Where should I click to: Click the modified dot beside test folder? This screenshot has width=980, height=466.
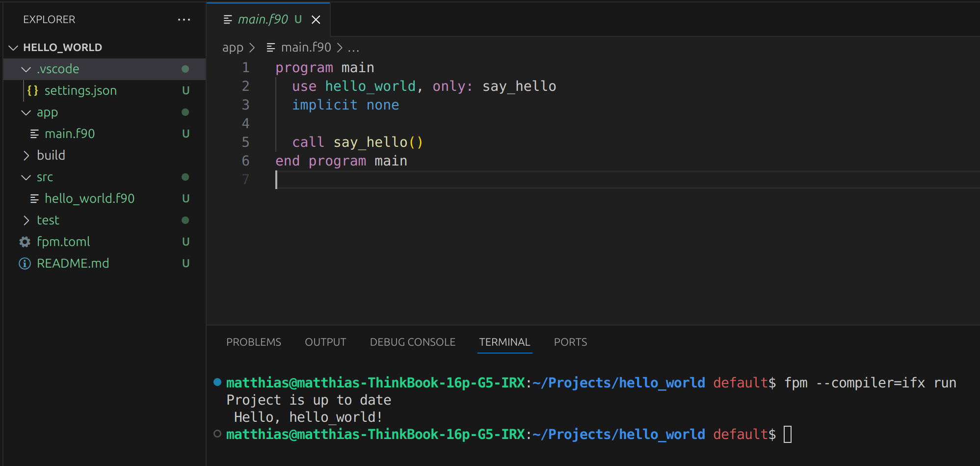[185, 220]
